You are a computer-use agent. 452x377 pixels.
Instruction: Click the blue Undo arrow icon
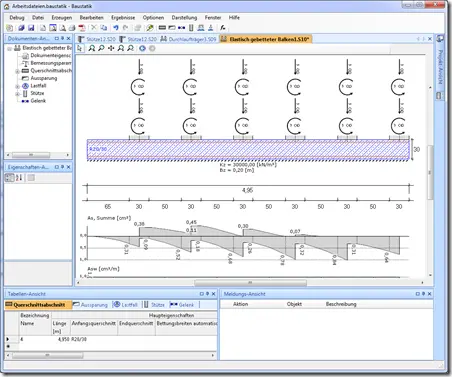116,28
